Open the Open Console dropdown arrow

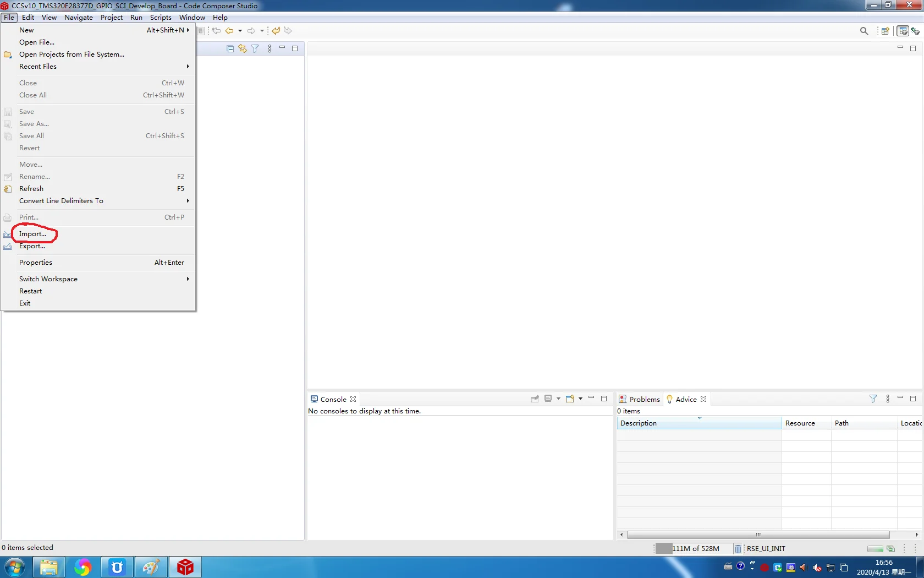point(580,399)
